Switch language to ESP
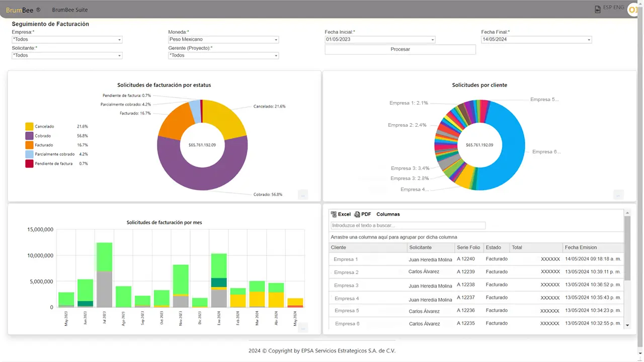Image resolution: width=644 pixels, height=362 pixels. 608,8
